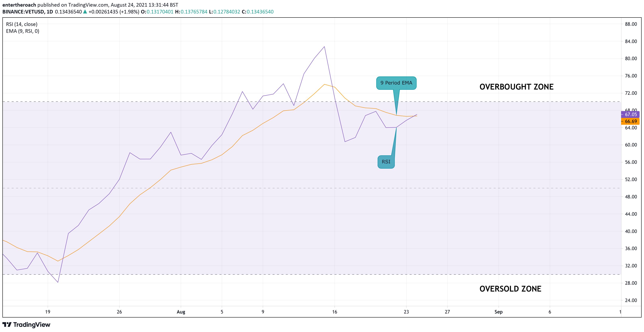Select the RSI (14, close) legend label
644x332 pixels.
tap(22, 24)
